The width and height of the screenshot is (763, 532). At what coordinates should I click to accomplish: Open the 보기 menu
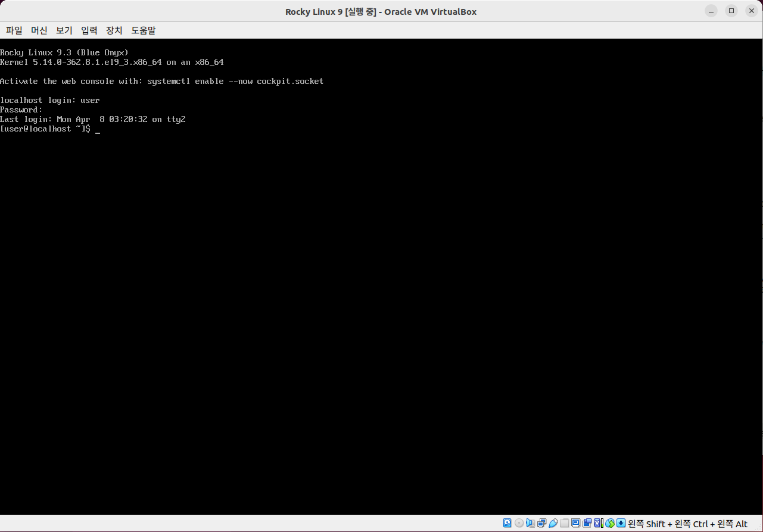click(64, 30)
